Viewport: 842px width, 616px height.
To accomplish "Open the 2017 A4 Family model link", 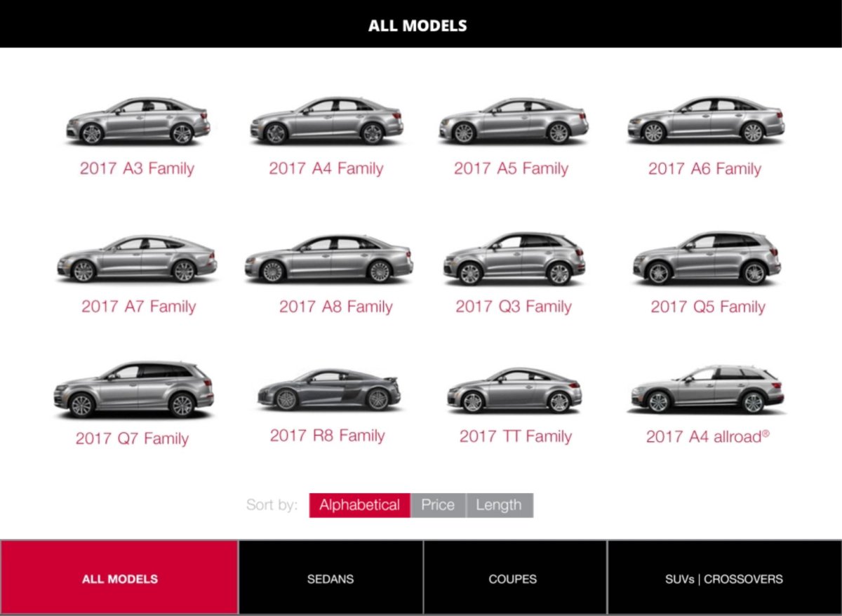I will point(326,168).
